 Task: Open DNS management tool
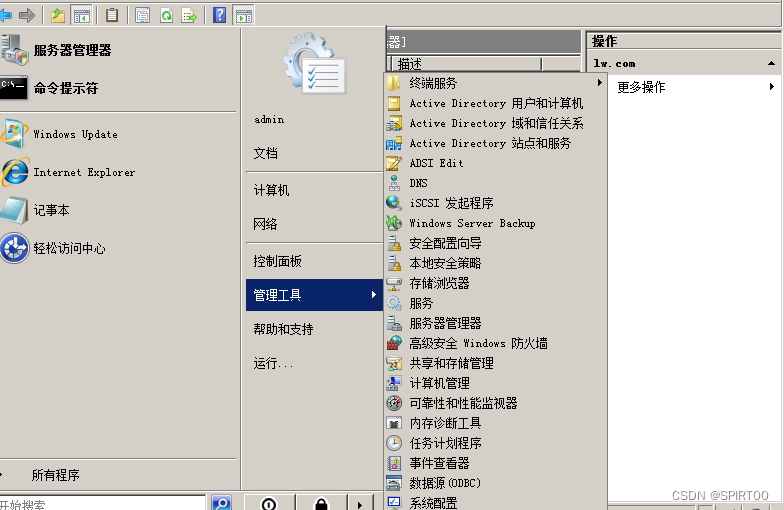[x=496, y=183]
